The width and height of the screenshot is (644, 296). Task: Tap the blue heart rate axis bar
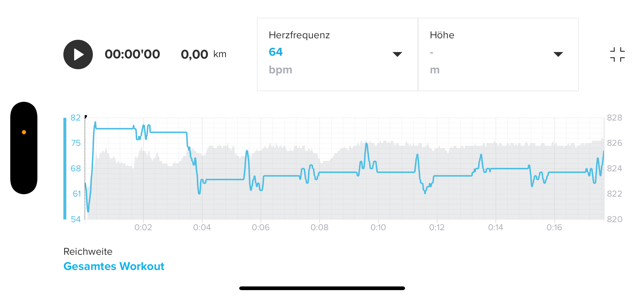65,168
